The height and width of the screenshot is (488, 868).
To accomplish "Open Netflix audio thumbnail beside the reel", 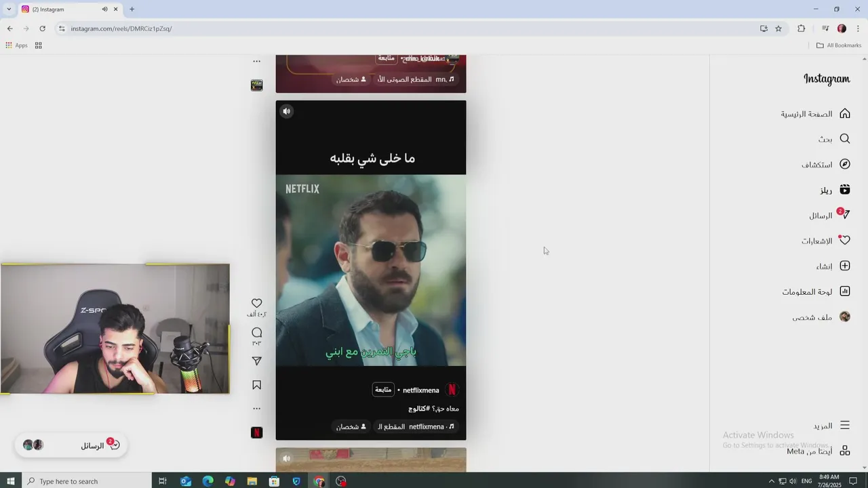I will 256,432.
